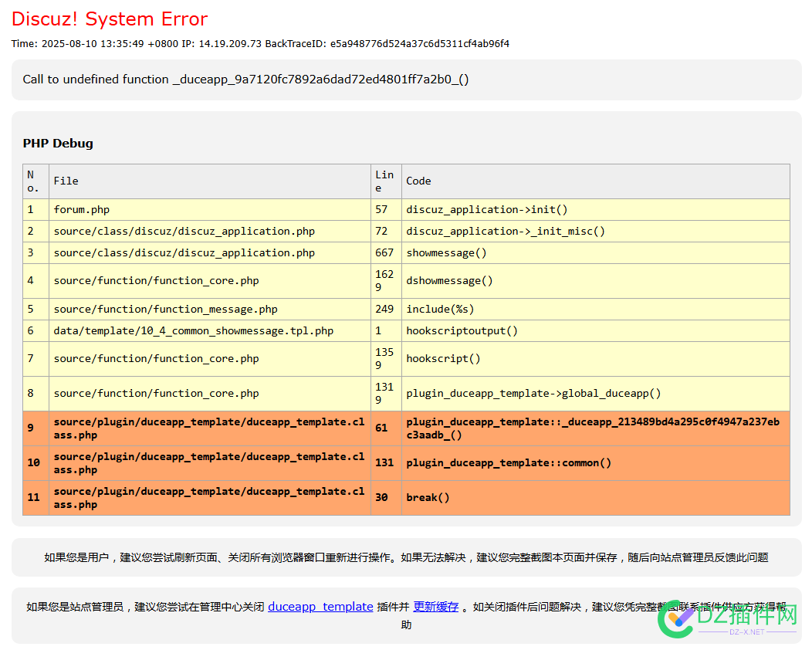
Task: Click row 3 discuz_application.php file cell
Action: click(210, 253)
